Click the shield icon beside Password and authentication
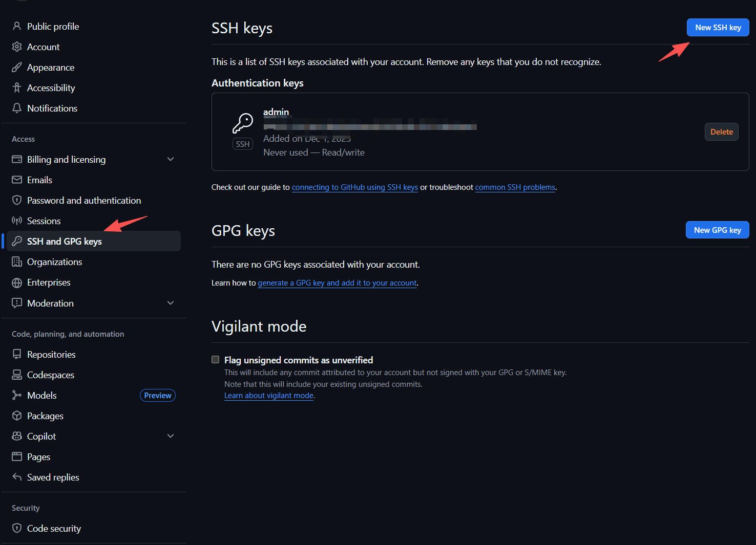 (17, 200)
